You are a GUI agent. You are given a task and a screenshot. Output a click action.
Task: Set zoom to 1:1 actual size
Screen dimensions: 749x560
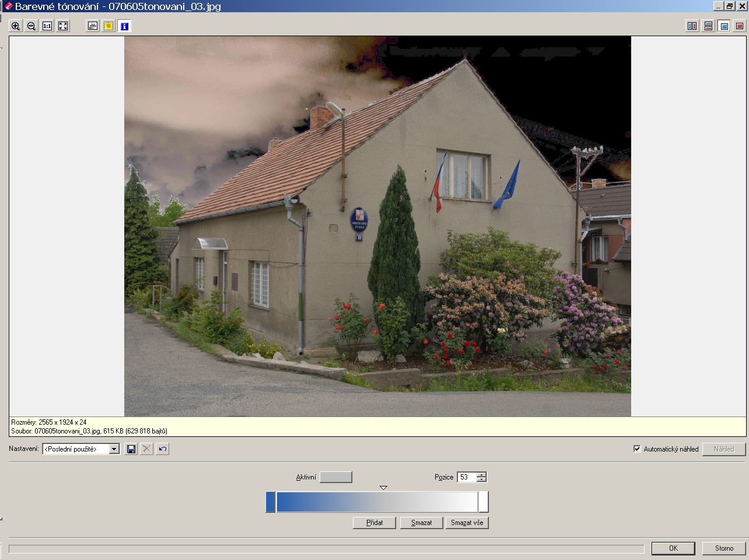pyautogui.click(x=47, y=26)
